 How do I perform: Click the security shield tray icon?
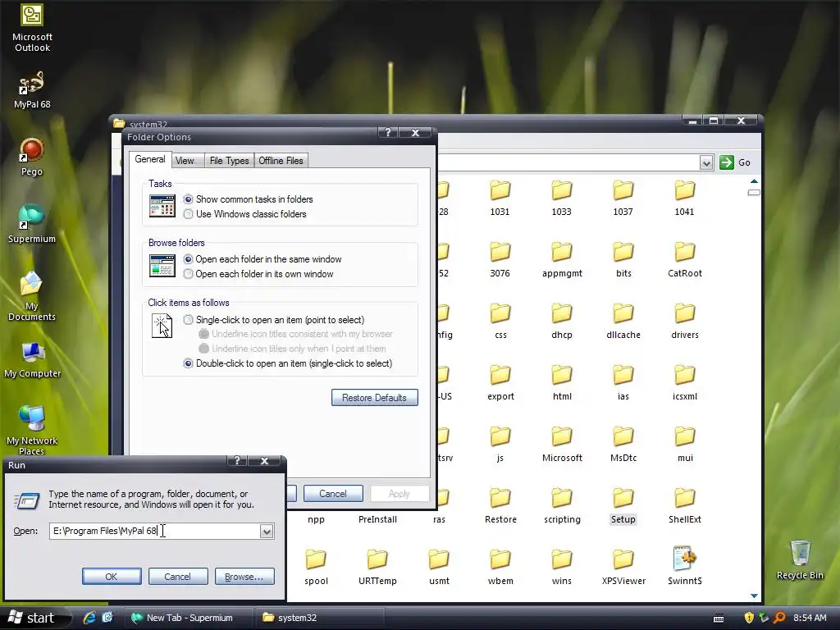[749, 618]
